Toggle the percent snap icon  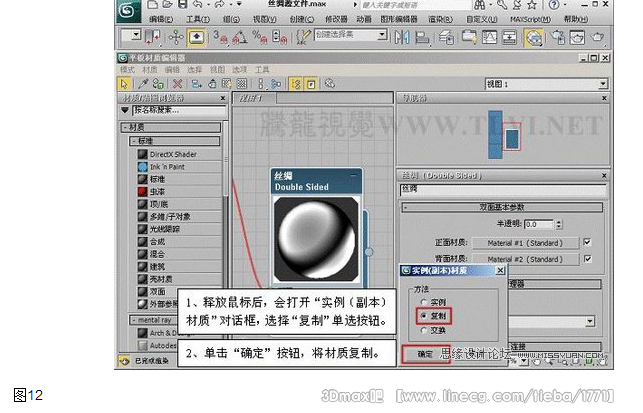click(260, 37)
